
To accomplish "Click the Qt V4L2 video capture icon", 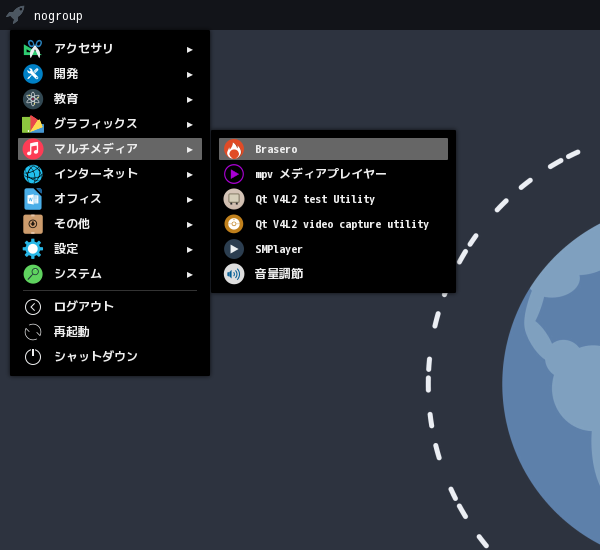I will pos(234,224).
